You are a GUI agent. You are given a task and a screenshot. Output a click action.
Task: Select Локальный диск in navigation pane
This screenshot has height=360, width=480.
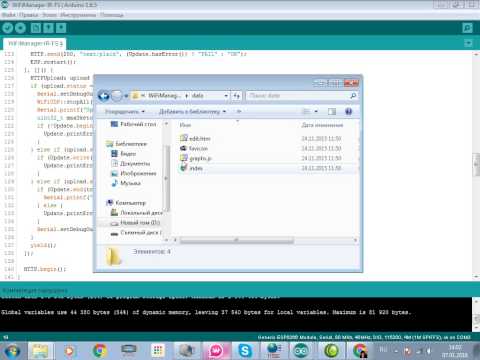[x=137, y=213]
